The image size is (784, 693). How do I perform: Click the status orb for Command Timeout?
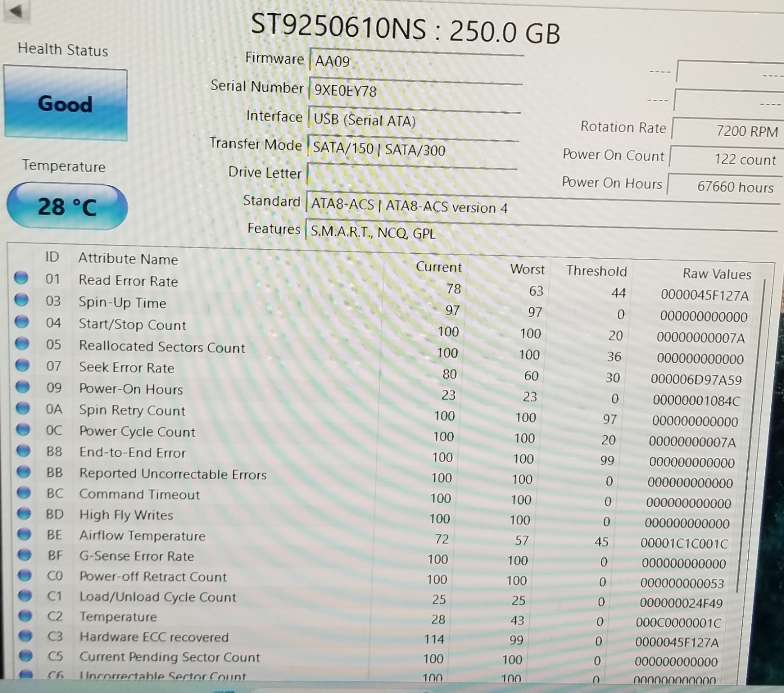[24, 493]
